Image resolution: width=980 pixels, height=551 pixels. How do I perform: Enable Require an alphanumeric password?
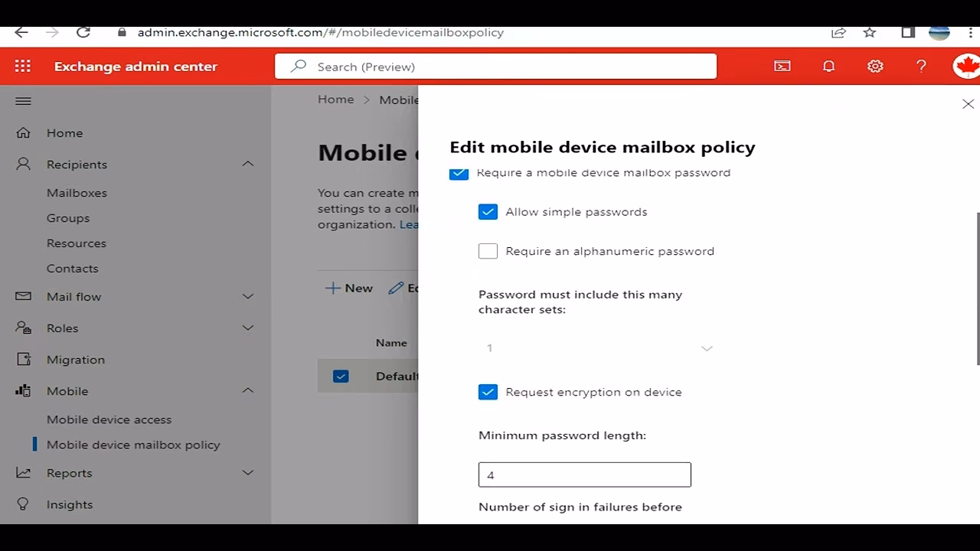[488, 251]
